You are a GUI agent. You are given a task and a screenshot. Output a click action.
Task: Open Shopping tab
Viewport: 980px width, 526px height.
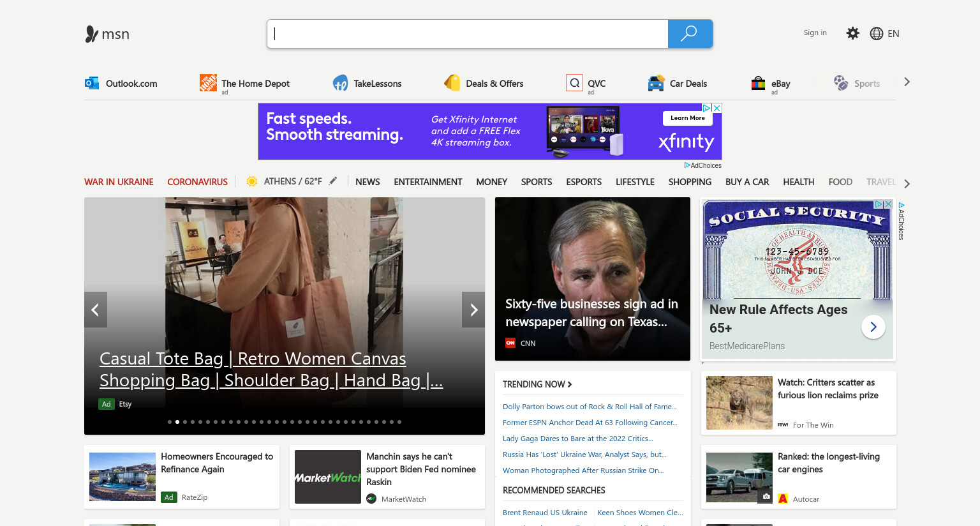pyautogui.click(x=690, y=182)
